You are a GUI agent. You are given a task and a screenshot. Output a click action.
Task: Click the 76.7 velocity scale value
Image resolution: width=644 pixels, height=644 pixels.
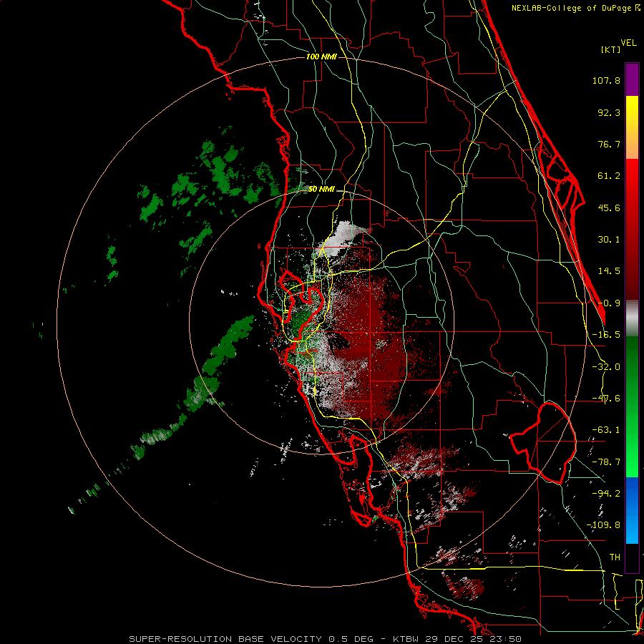(x=609, y=144)
